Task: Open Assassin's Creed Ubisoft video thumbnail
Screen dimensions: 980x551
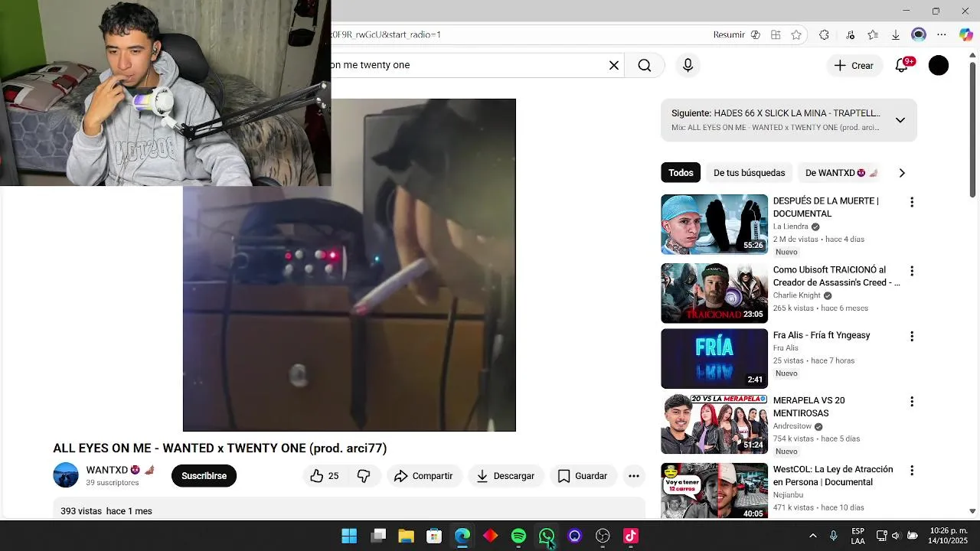Action: click(x=714, y=293)
